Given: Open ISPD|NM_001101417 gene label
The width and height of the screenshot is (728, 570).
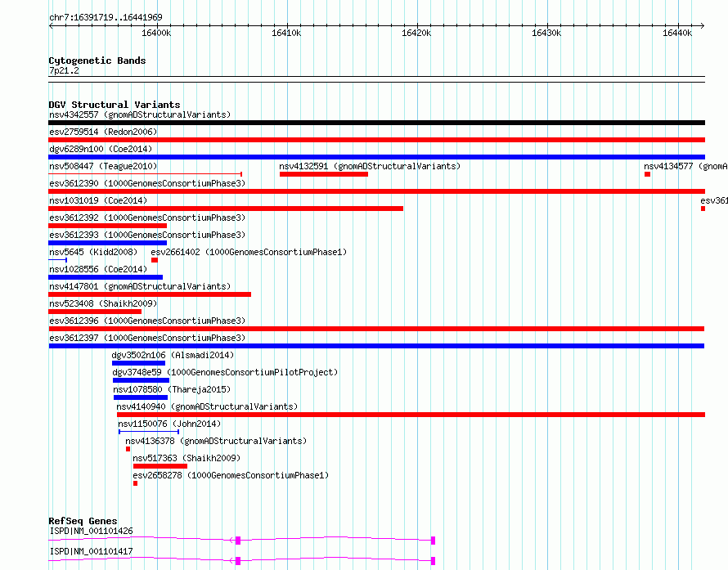Looking at the screenshot, I should click(91, 551).
